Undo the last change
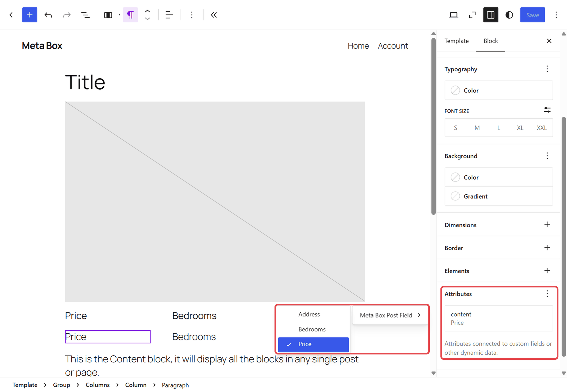 [x=48, y=15]
